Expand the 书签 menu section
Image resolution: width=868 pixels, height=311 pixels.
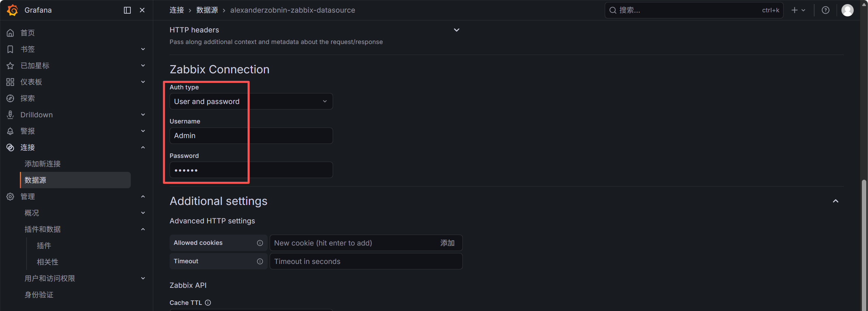pyautogui.click(x=143, y=49)
